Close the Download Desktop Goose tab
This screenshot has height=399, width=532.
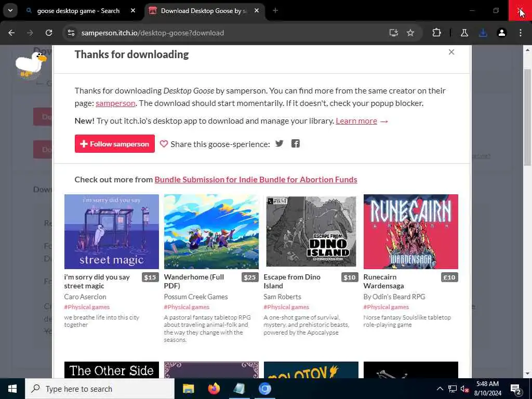click(257, 11)
